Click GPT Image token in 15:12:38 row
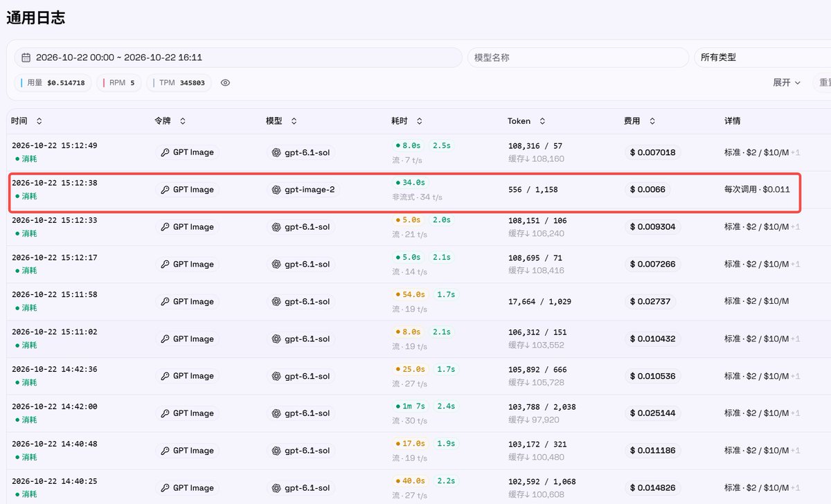The height and width of the screenshot is (504, 831). tap(187, 190)
